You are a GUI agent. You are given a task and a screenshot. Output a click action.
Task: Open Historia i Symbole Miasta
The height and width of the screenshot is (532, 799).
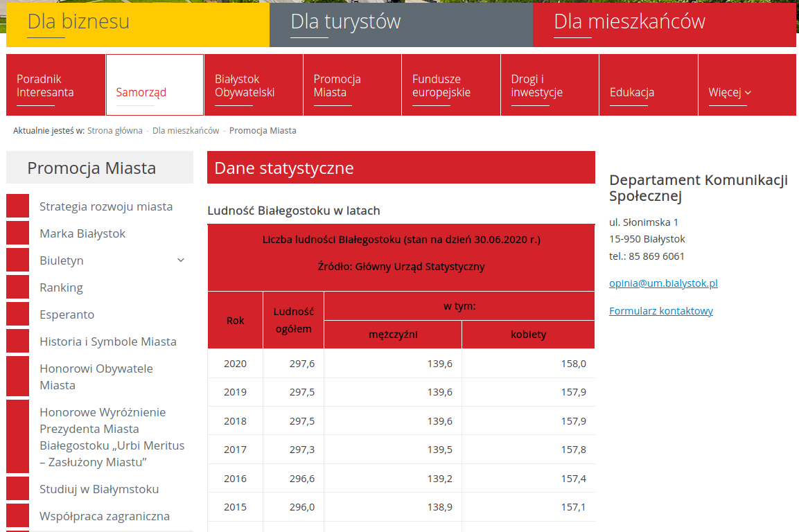108,342
